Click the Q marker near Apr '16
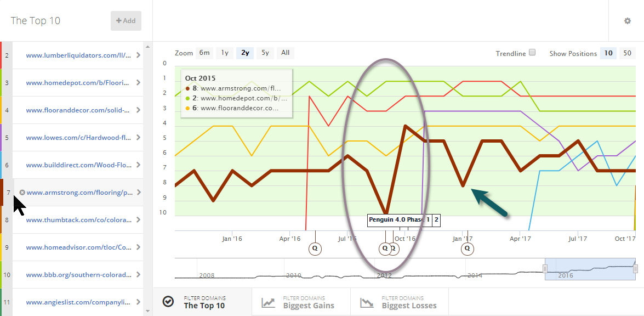This screenshot has width=644, height=316. (x=315, y=248)
